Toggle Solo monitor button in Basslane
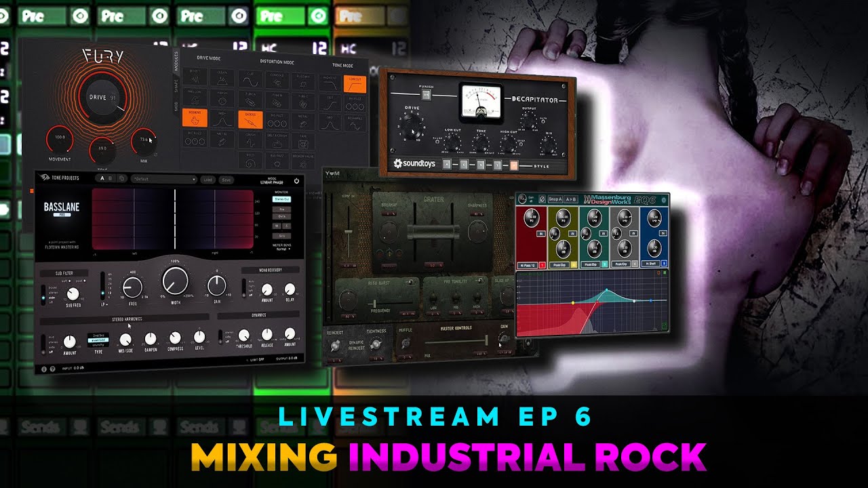The width and height of the screenshot is (868, 488). click(x=281, y=236)
